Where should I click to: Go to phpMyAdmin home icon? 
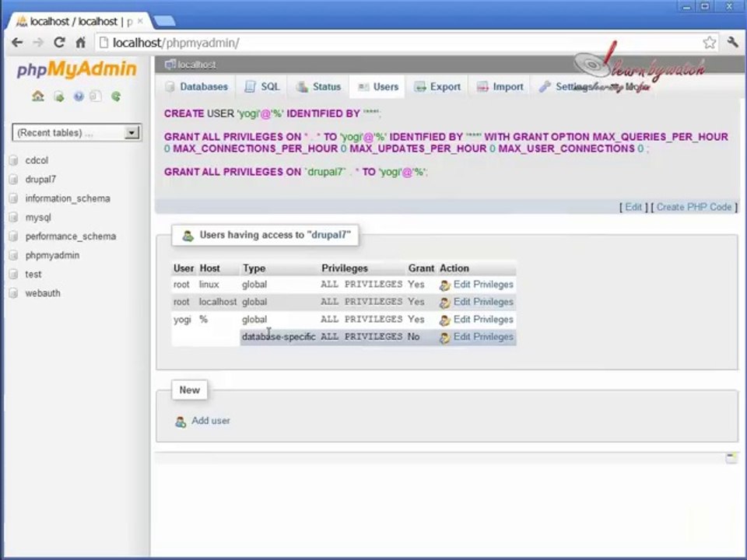point(37,96)
